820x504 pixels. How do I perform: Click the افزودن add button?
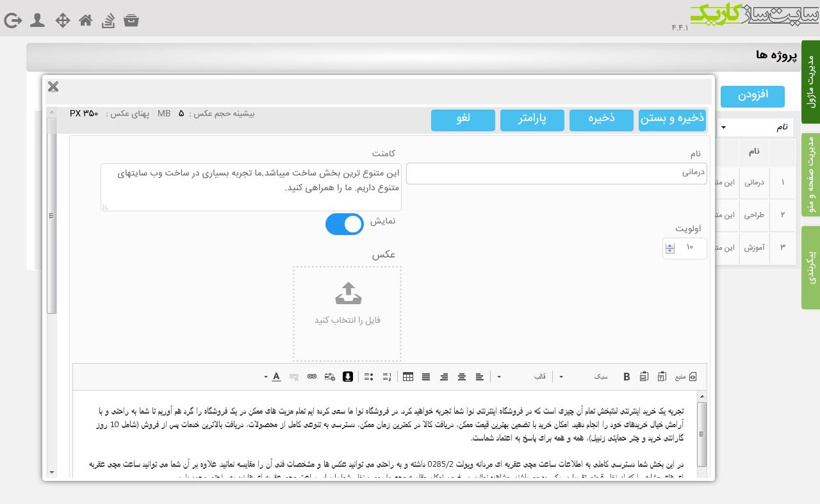tap(753, 96)
